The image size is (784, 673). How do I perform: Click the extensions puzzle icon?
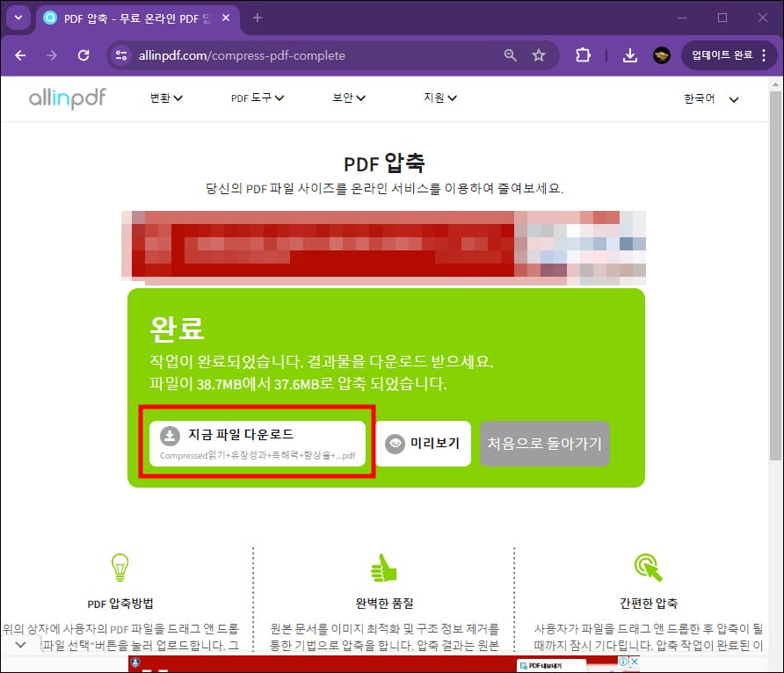[x=582, y=54]
